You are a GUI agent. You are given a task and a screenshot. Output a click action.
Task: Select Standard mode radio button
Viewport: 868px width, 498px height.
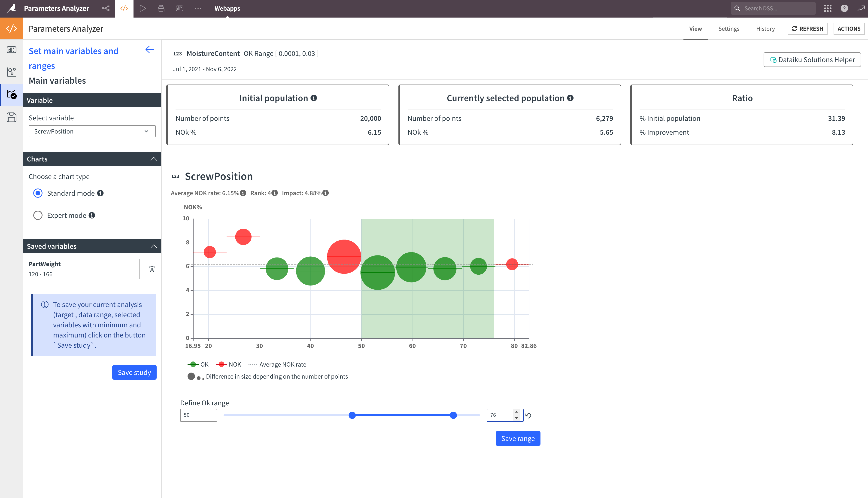[x=38, y=193]
